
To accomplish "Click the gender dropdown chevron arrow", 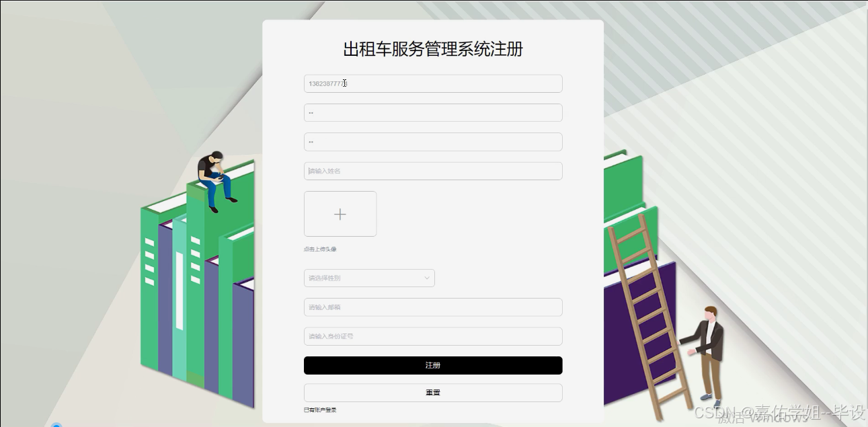I will tap(426, 278).
